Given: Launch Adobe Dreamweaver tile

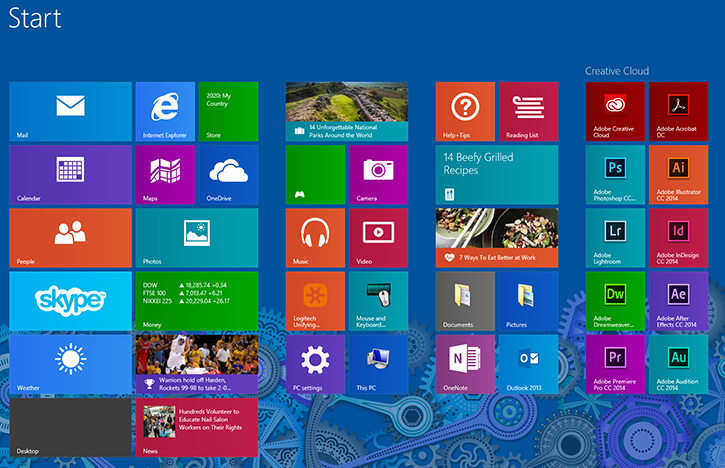Looking at the screenshot, I should [x=615, y=301].
